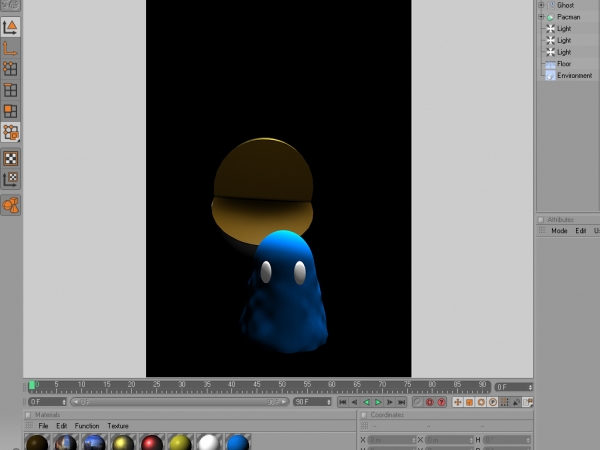The image size is (600, 450).
Task: Toggle Scale keyframe recording icon
Action: 470,402
